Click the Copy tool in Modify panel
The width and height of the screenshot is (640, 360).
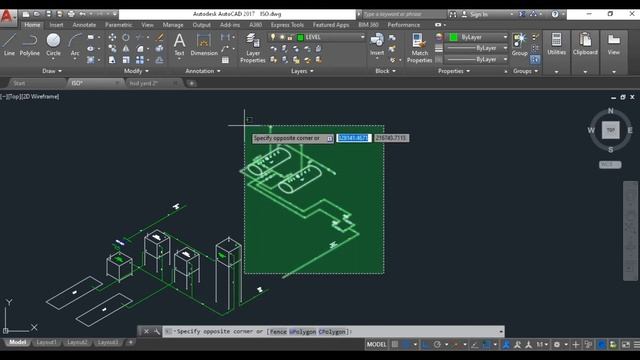coord(112,49)
